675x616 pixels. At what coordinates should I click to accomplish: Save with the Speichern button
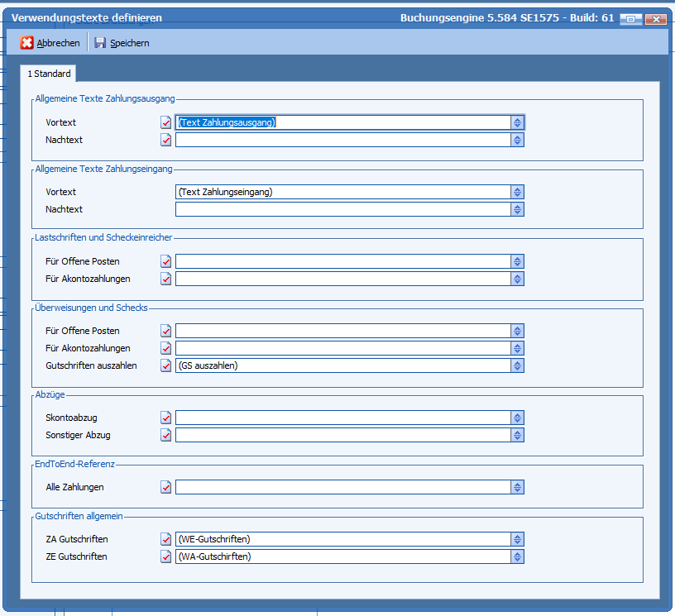pos(122,43)
